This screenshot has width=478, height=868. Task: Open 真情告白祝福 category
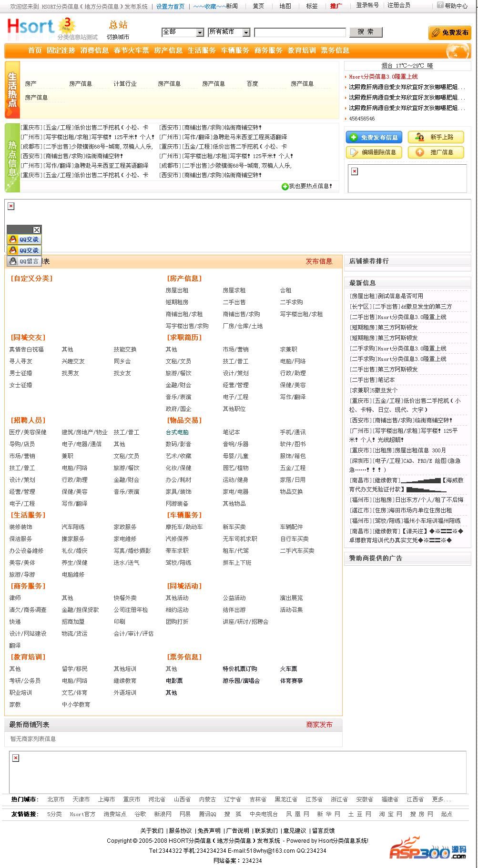26,349
